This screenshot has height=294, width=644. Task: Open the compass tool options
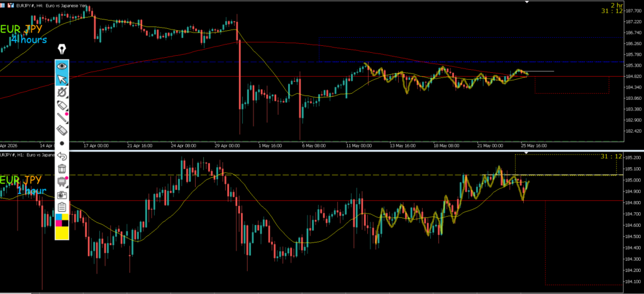coord(62,92)
